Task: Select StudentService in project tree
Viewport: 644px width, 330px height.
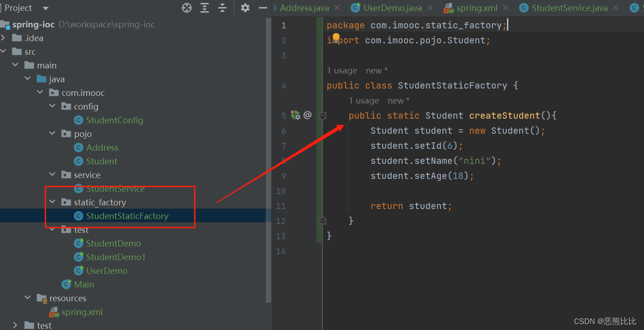Action: click(x=116, y=189)
